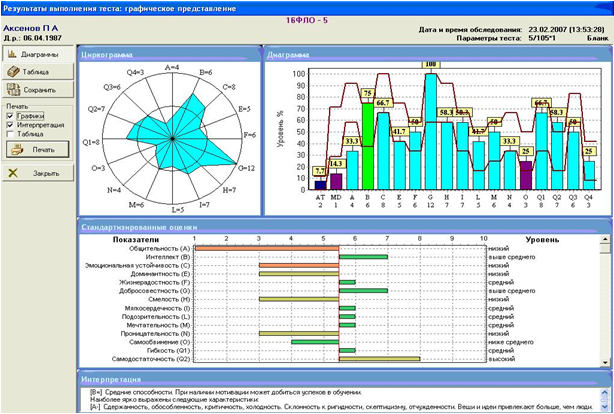The height and width of the screenshot is (414, 614).
Task: Click the purple O bar showing 25
Action: (x=526, y=176)
